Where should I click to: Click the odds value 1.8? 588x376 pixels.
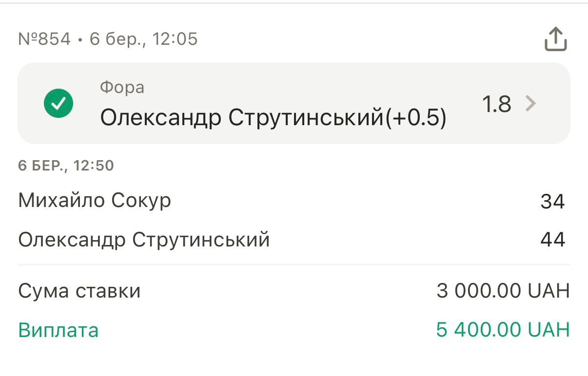[496, 104]
